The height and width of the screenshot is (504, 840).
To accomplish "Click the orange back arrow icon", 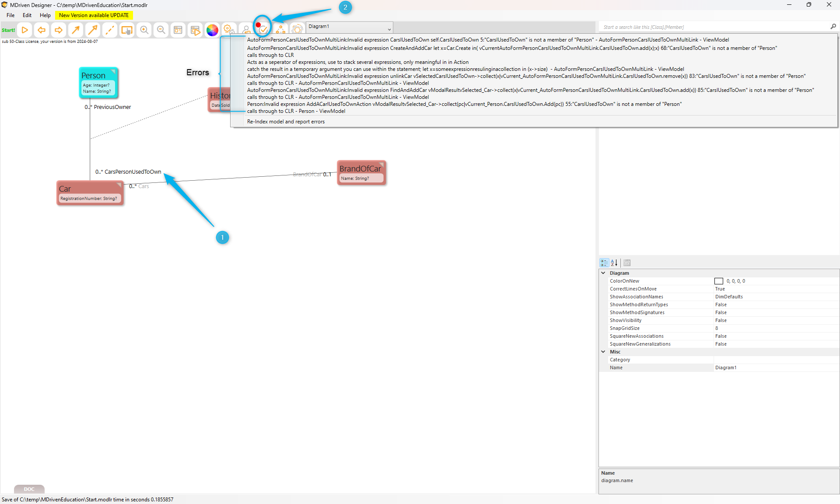I will pyautogui.click(x=42, y=30).
